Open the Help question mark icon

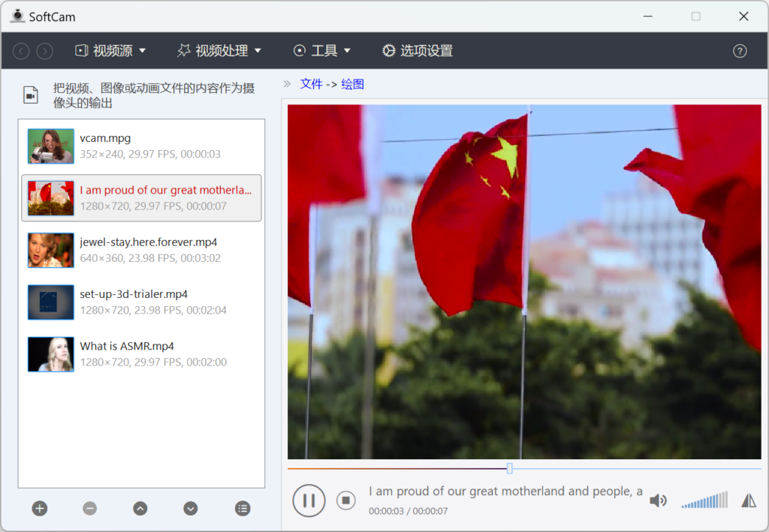[740, 51]
